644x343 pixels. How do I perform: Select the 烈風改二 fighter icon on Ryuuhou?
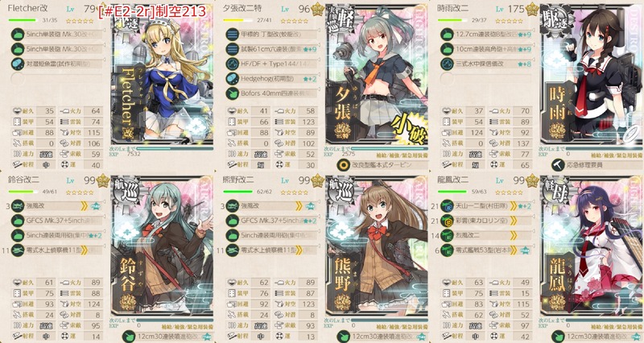pos(447,235)
